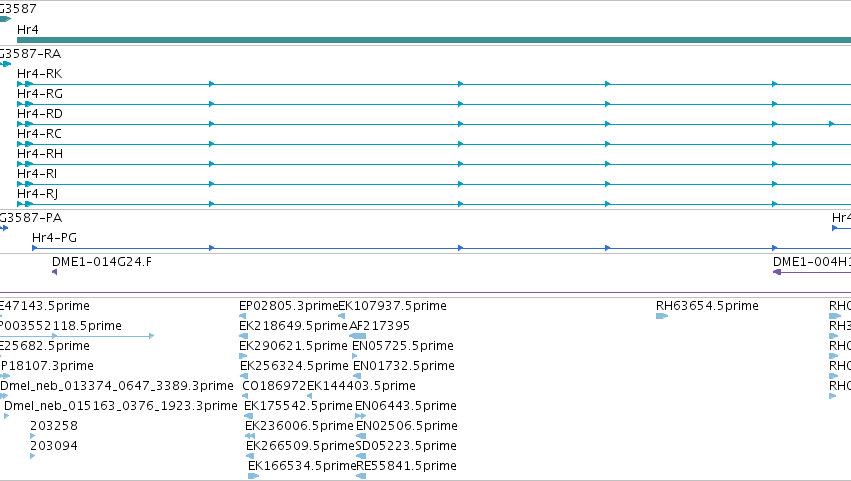851x481 pixels.
Task: Select EK107937.5prime EST label
Action: coord(392,306)
